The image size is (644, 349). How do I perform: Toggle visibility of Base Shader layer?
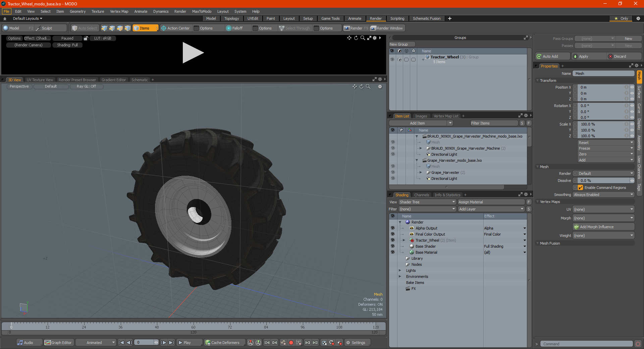tap(392, 246)
